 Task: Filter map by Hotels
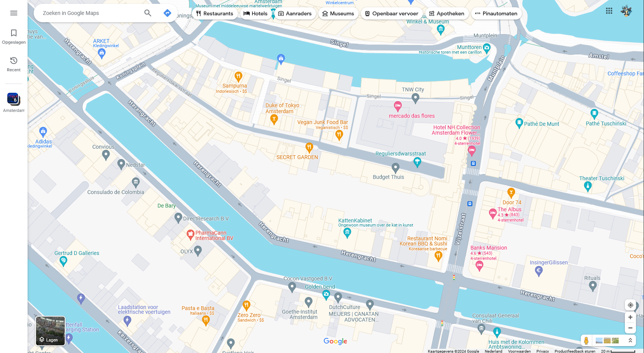tap(256, 13)
